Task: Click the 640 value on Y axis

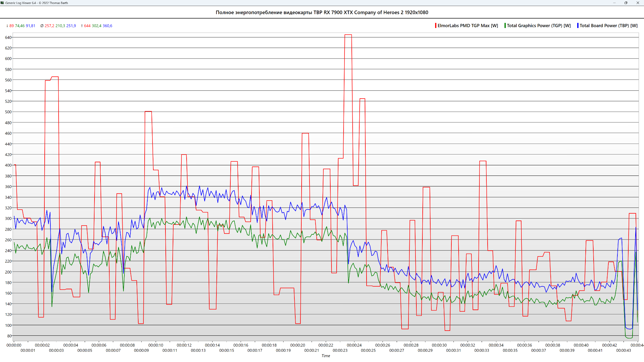Action: [8, 37]
